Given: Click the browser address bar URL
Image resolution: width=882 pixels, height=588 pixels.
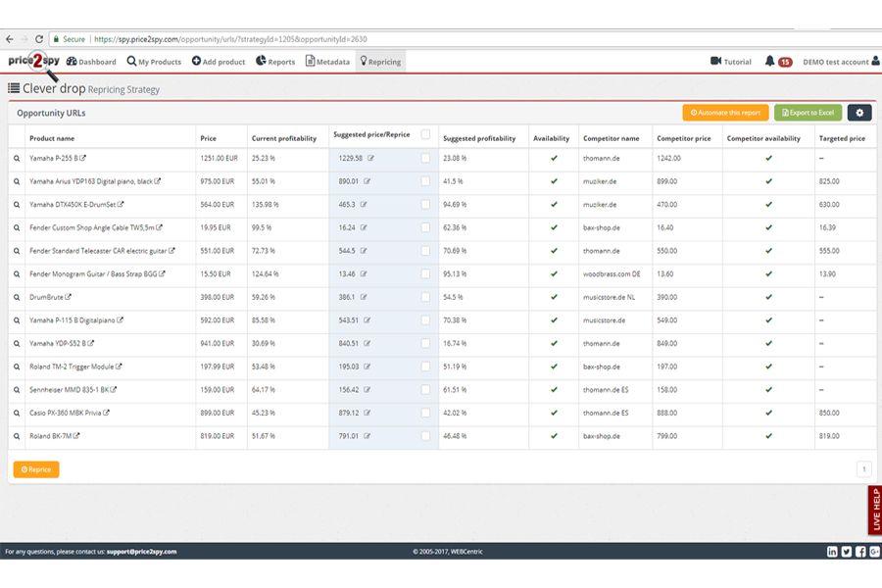Looking at the screenshot, I should 230,39.
